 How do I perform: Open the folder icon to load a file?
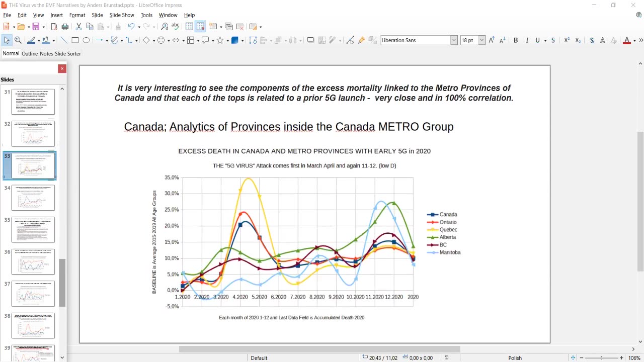pyautogui.click(x=20, y=27)
